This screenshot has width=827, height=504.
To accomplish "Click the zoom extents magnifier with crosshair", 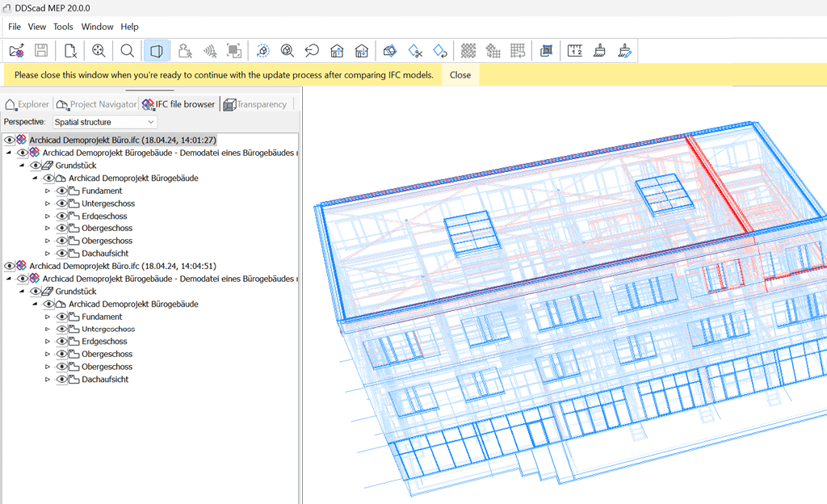I will 99,51.
